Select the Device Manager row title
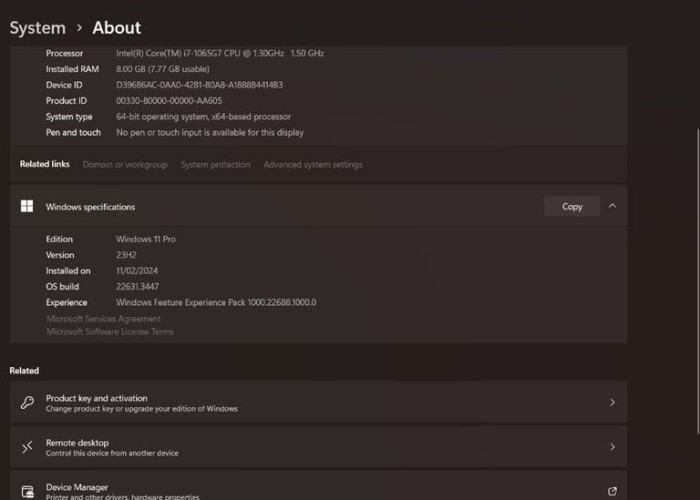This screenshot has width=700, height=500. click(77, 487)
